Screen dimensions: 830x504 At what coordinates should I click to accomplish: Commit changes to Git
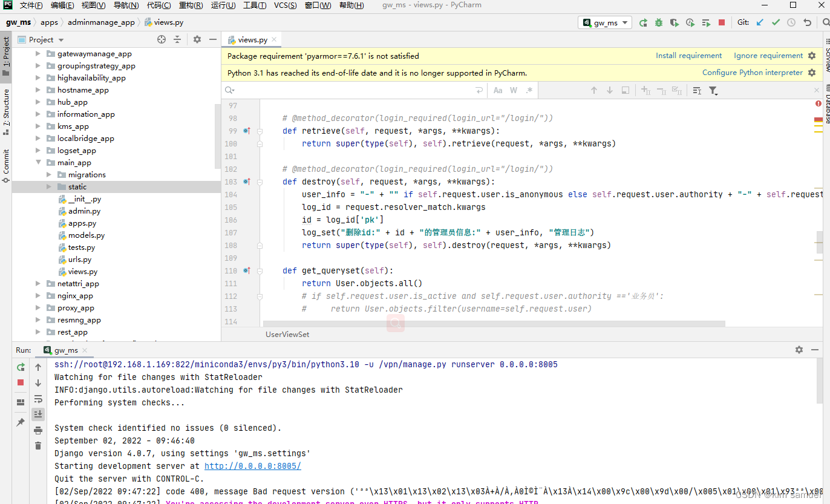775,22
